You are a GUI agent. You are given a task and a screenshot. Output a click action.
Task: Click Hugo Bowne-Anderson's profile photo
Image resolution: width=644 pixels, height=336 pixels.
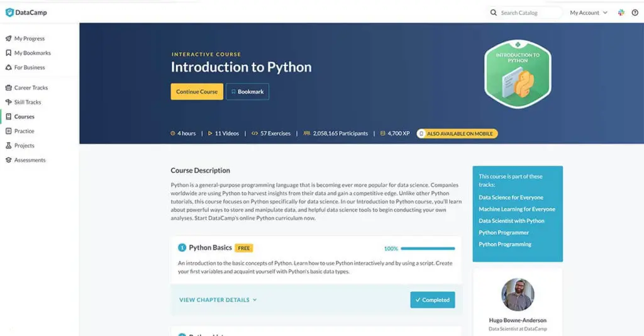(x=518, y=294)
